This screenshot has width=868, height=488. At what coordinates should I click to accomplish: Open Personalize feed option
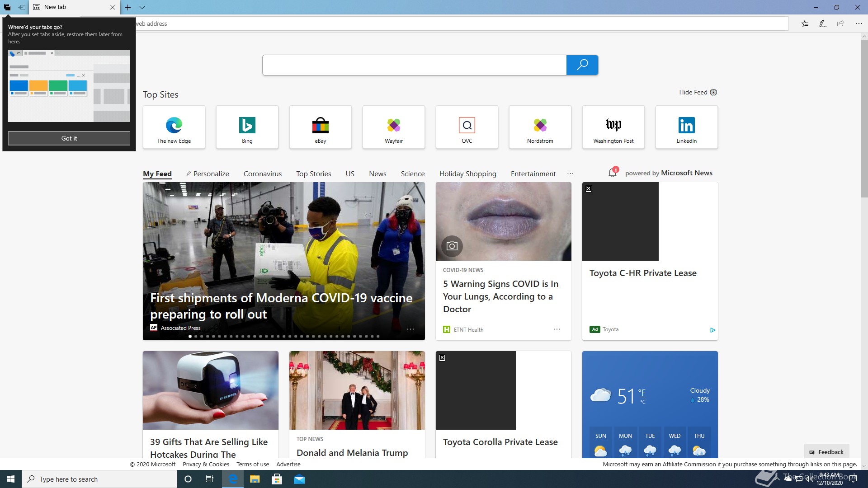tap(208, 174)
